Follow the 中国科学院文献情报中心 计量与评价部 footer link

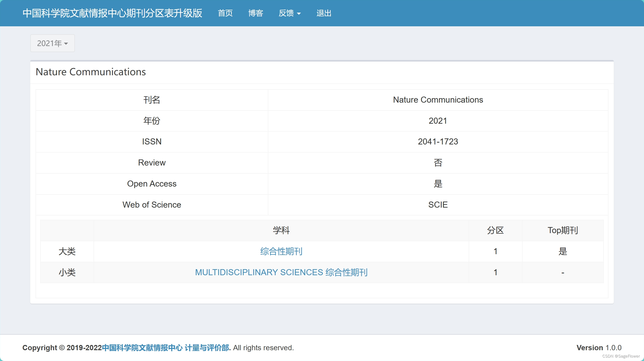(x=166, y=348)
